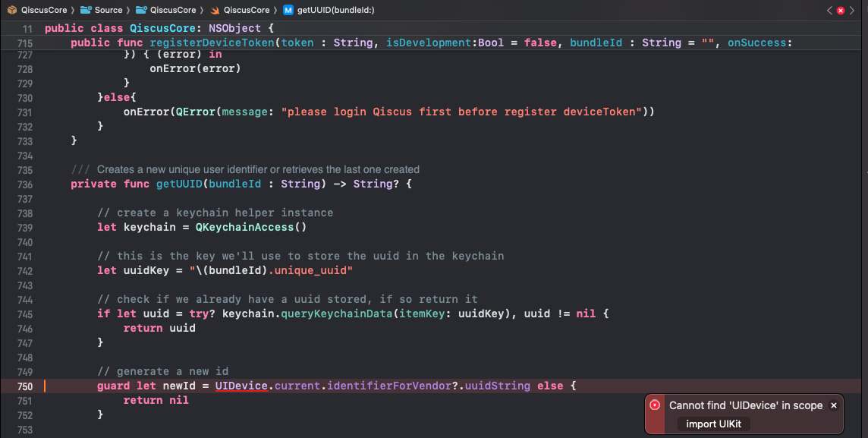Click the Swift file icon in breadcrumb

tap(215, 10)
